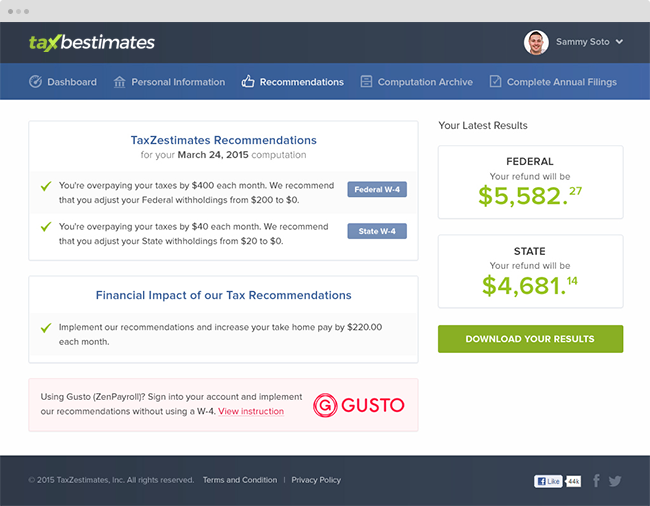Click the Dashboard gauge icon
The image size is (650, 506).
[x=35, y=82]
